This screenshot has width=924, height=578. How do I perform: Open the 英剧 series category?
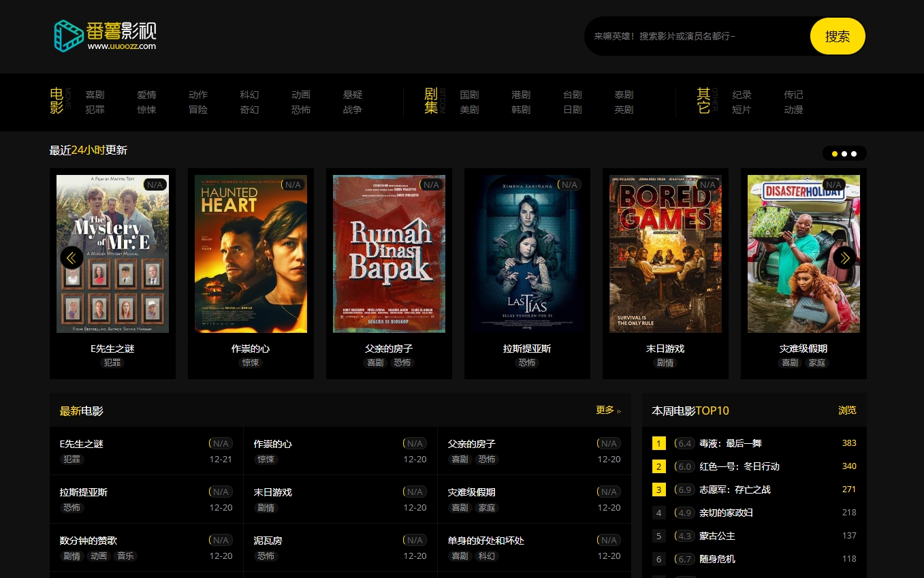click(624, 110)
